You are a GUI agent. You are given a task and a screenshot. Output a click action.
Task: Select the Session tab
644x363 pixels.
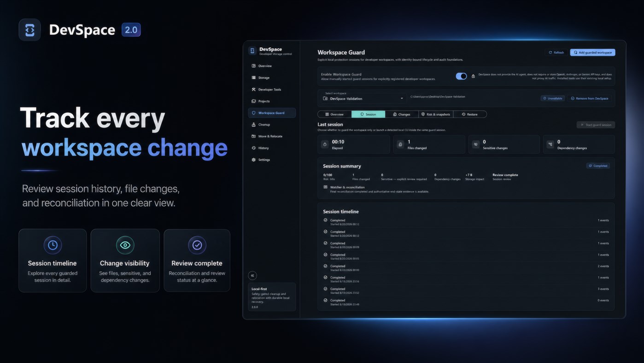coord(368,114)
